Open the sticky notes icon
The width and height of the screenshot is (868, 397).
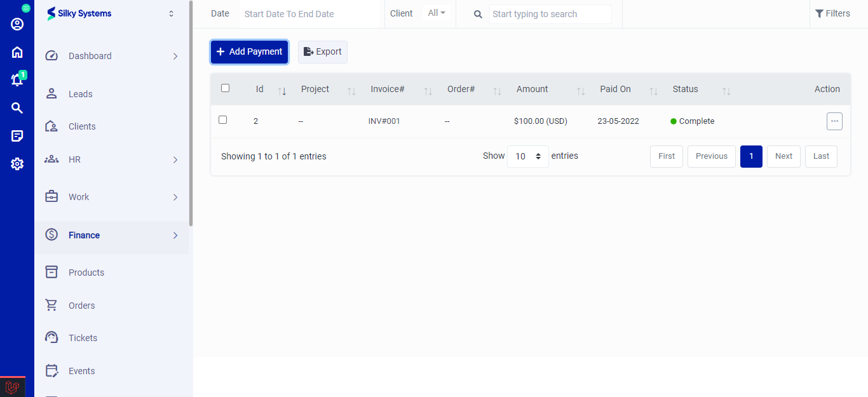click(x=17, y=136)
